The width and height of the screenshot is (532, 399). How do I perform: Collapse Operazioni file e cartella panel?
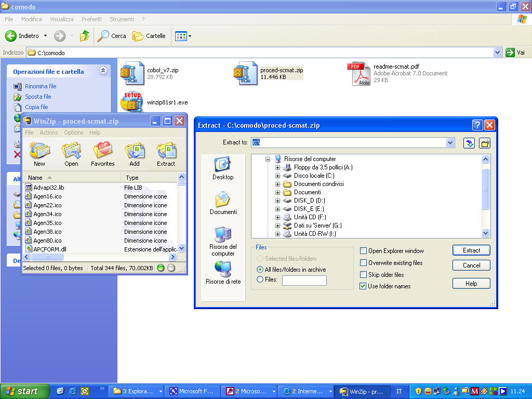(x=103, y=71)
